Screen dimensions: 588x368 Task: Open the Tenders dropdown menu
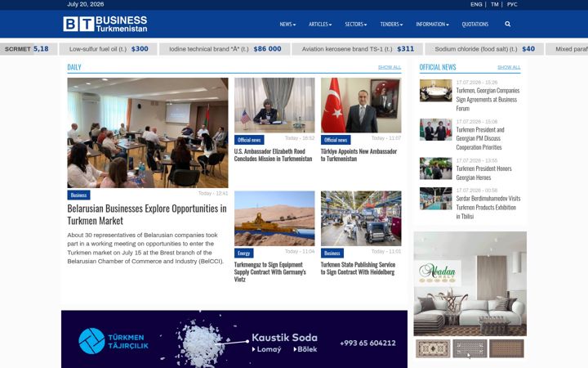click(x=391, y=24)
